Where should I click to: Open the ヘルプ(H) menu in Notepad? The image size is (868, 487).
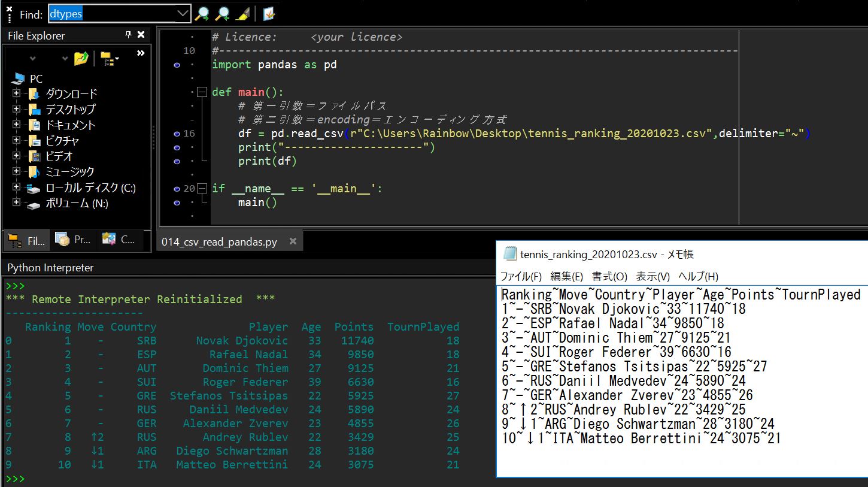pyautogui.click(x=698, y=276)
